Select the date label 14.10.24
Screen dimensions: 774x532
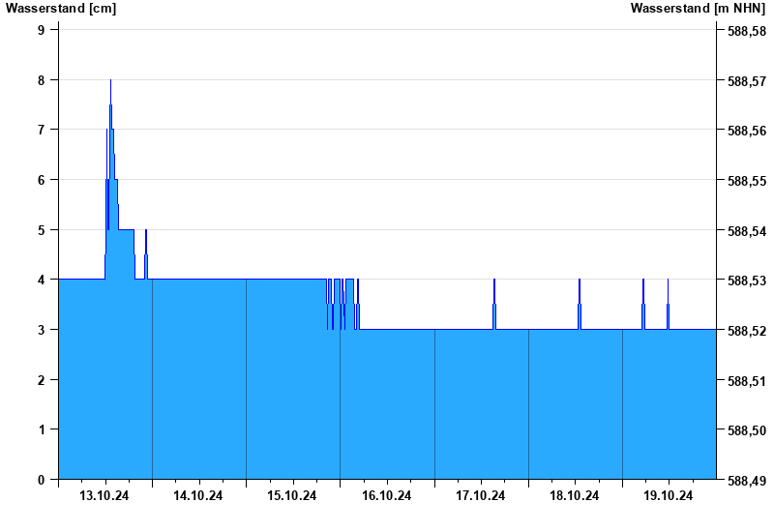pyautogui.click(x=198, y=495)
